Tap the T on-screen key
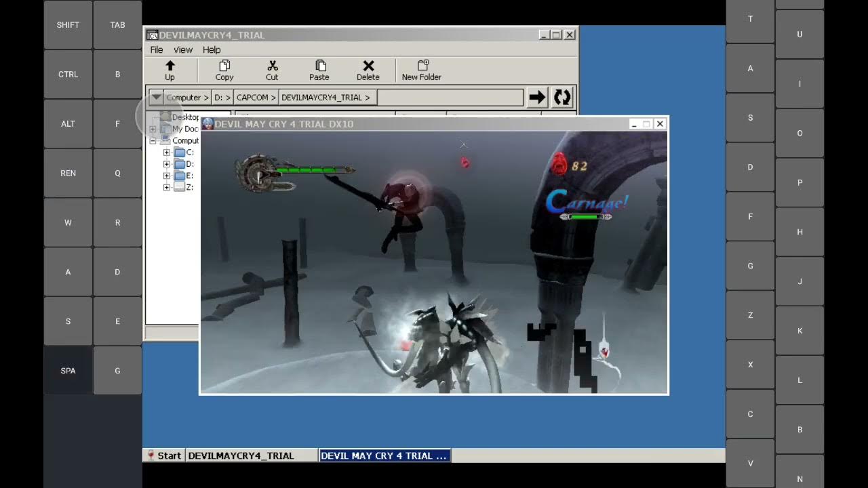 click(750, 19)
